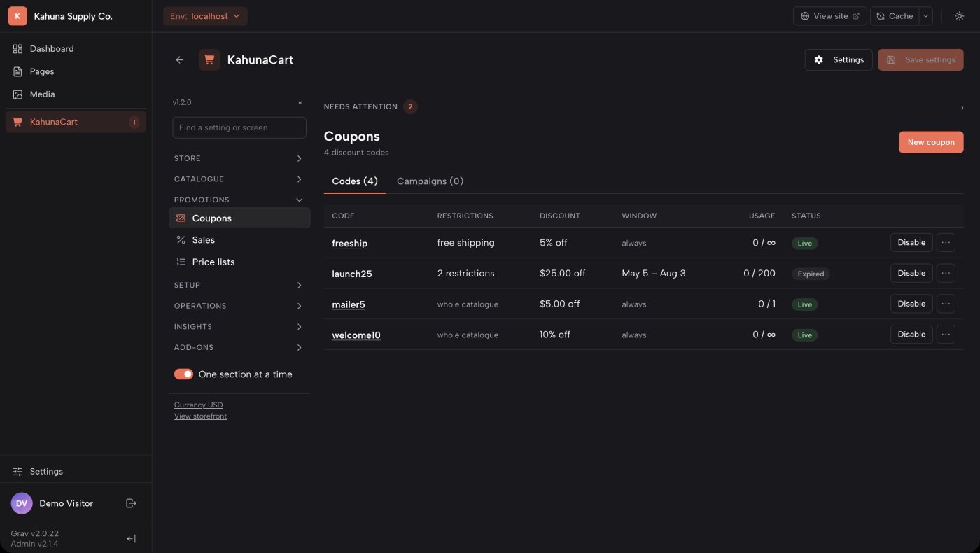
Task: Open the Cache dropdown arrow
Action: pyautogui.click(x=925, y=16)
